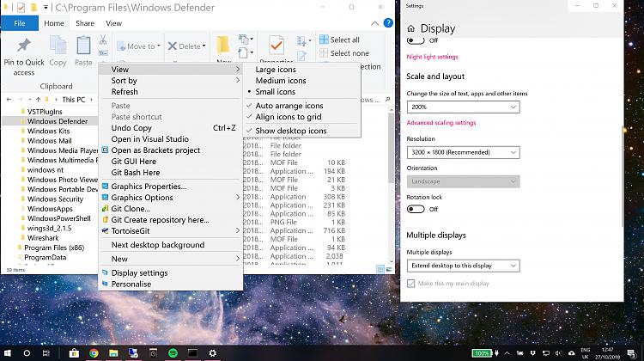644x361 pixels.
Task: Select Medium icons view option
Action: click(302, 81)
